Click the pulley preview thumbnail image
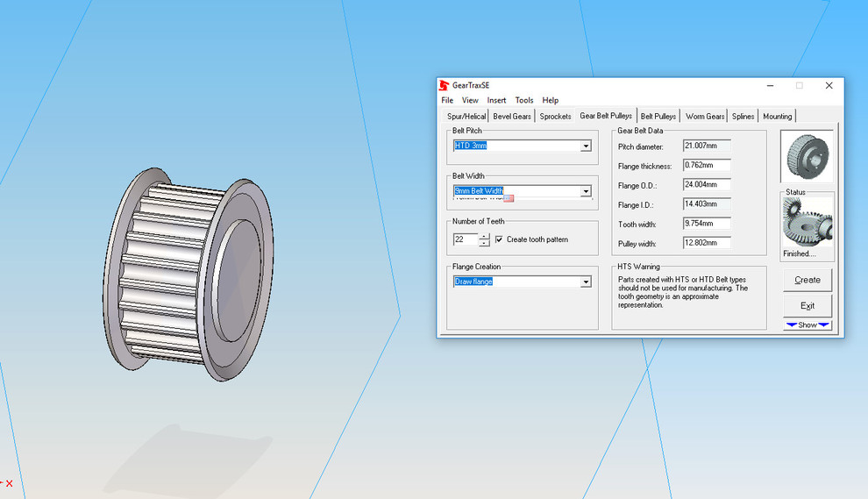The image size is (868, 499). (x=807, y=156)
